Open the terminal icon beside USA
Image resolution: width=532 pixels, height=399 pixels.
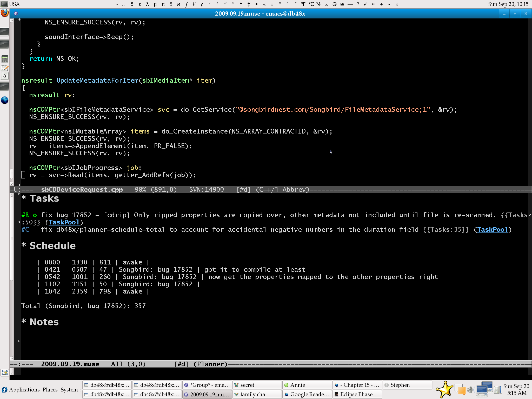(4, 4)
